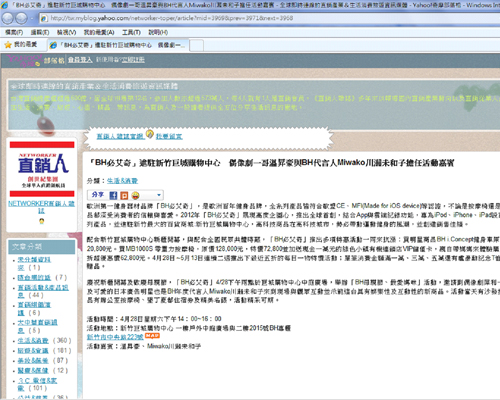Click the smiley face share icon

[135, 195]
